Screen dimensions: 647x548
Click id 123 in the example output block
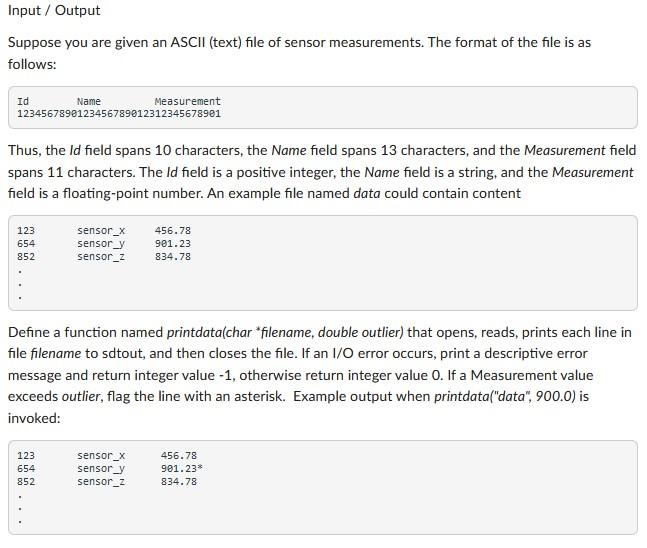pyautogui.click(x=26, y=456)
